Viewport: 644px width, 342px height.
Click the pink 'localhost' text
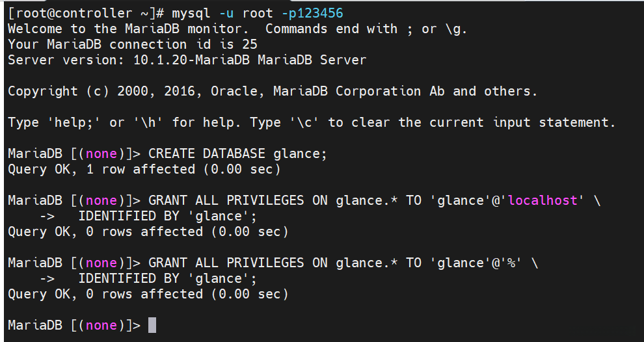543,200
